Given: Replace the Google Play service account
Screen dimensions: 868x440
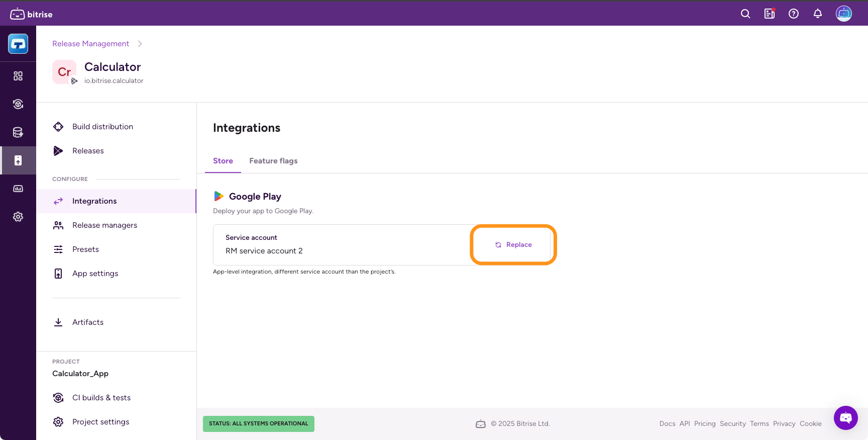Looking at the screenshot, I should tap(513, 245).
